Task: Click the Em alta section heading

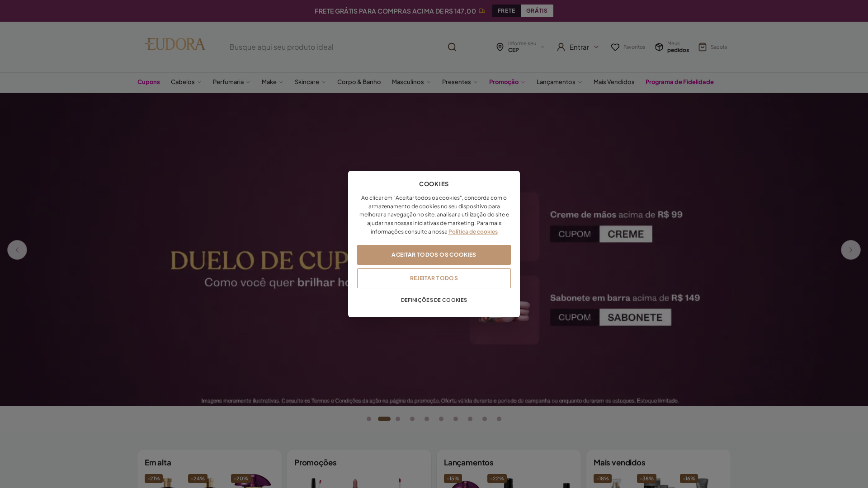Action: (158, 463)
